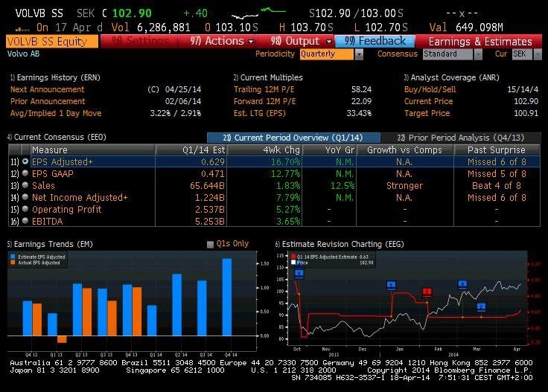Click the Past Surprise column header
Image resolution: width=548 pixels, height=392 pixels.
pos(497,150)
